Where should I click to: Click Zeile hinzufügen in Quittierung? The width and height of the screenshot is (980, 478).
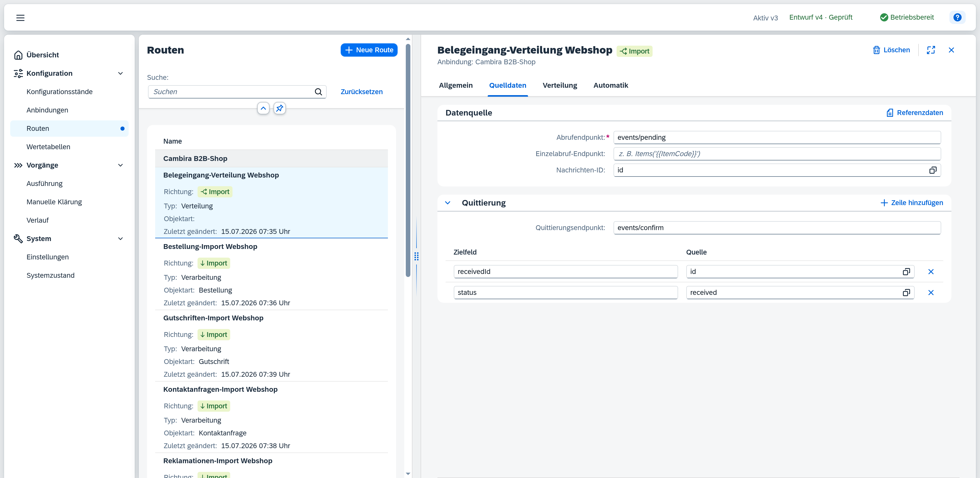pos(912,203)
